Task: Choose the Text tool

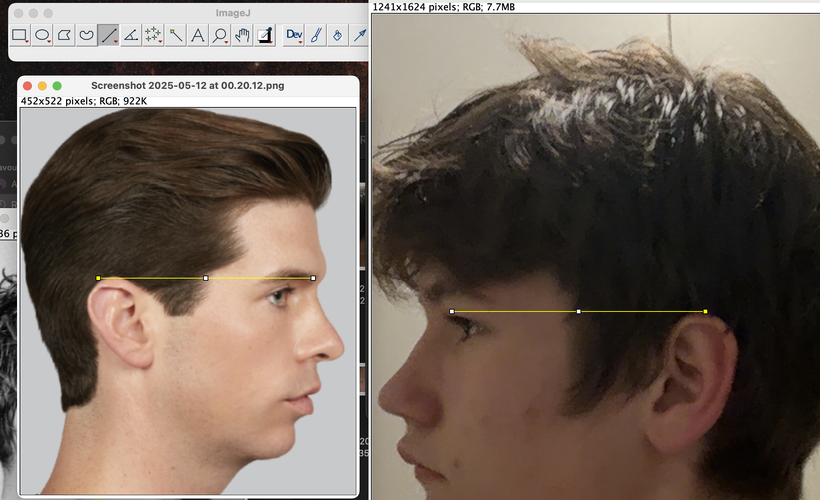Action: click(x=197, y=36)
